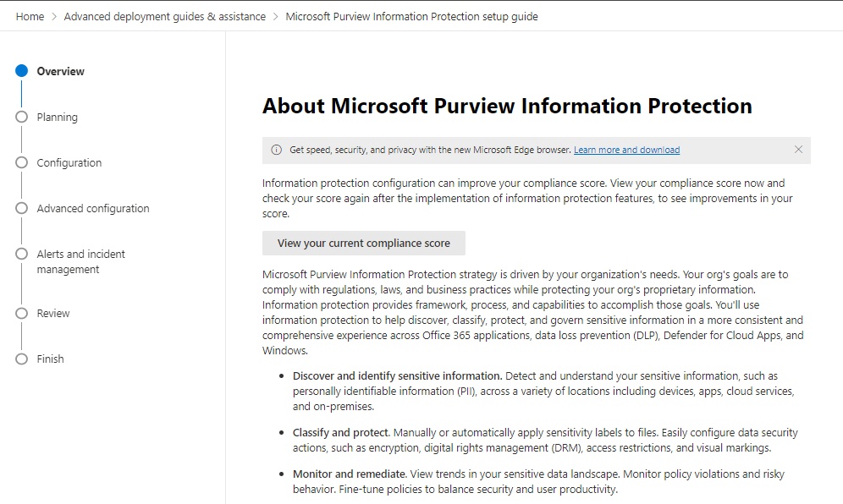Click the Overview step circle indicator

click(22, 72)
